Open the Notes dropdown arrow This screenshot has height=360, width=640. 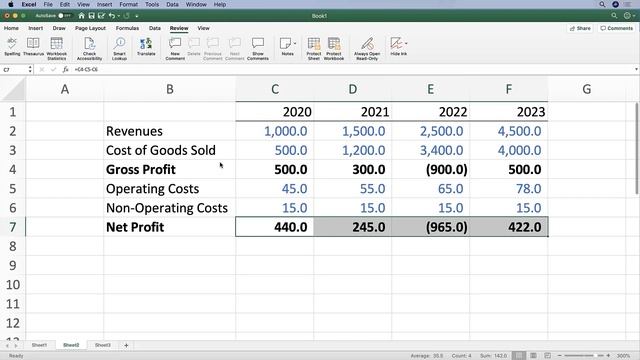coord(295,43)
